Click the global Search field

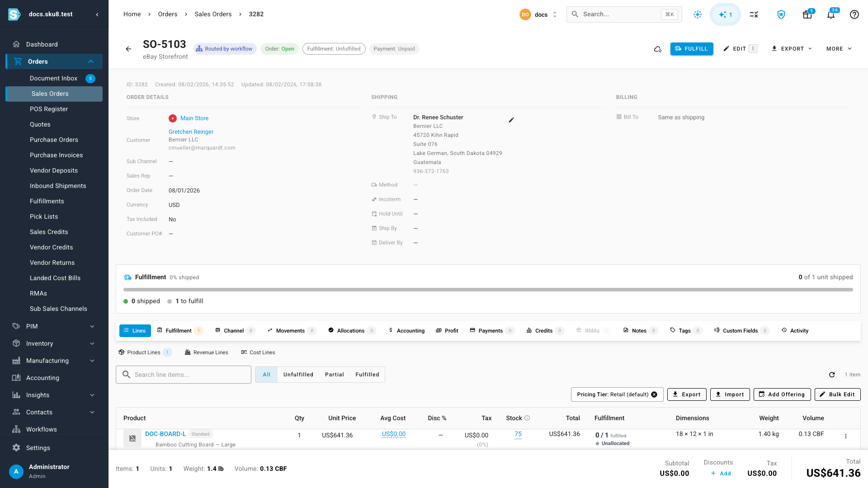[624, 14]
